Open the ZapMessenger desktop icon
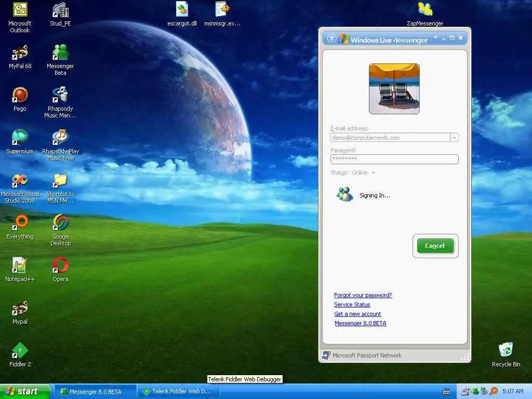The width and height of the screenshot is (532, 399). tap(425, 14)
